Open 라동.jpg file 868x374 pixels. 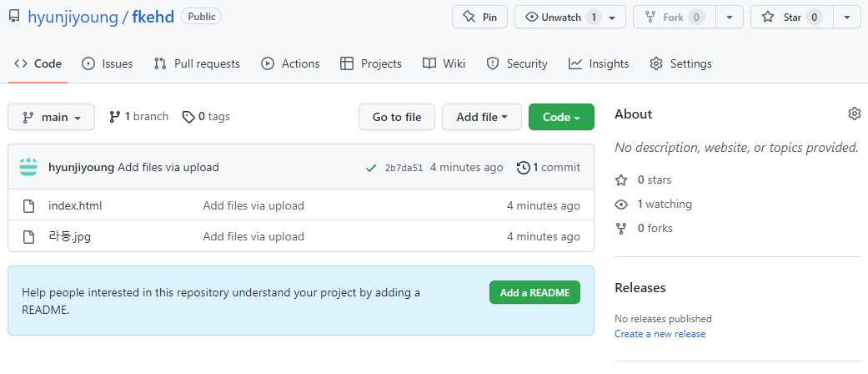pyautogui.click(x=70, y=236)
